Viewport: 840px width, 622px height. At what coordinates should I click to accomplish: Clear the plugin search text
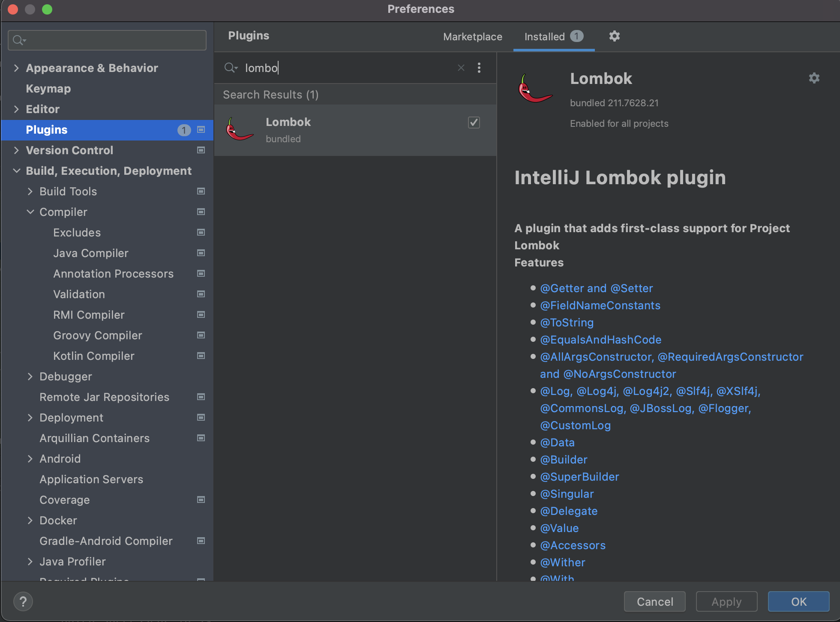(x=461, y=68)
